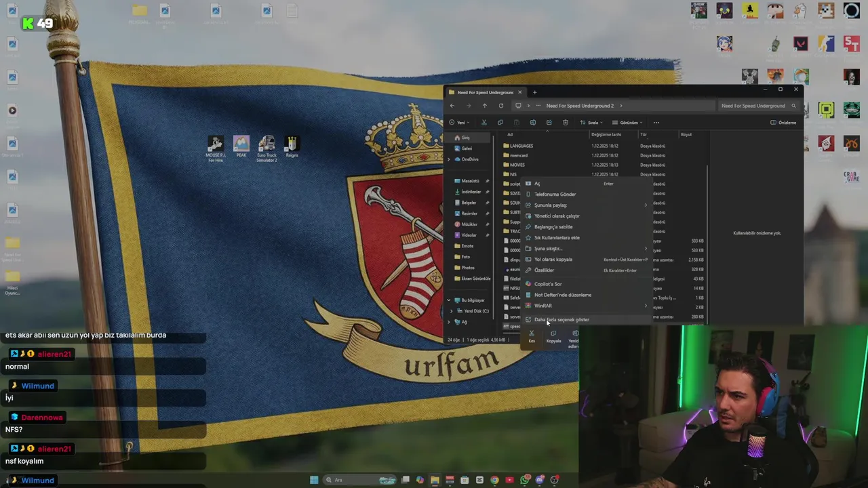Image resolution: width=868 pixels, height=488 pixels.
Task: Choose Yol olarak kopyala
Action: pyautogui.click(x=587, y=260)
